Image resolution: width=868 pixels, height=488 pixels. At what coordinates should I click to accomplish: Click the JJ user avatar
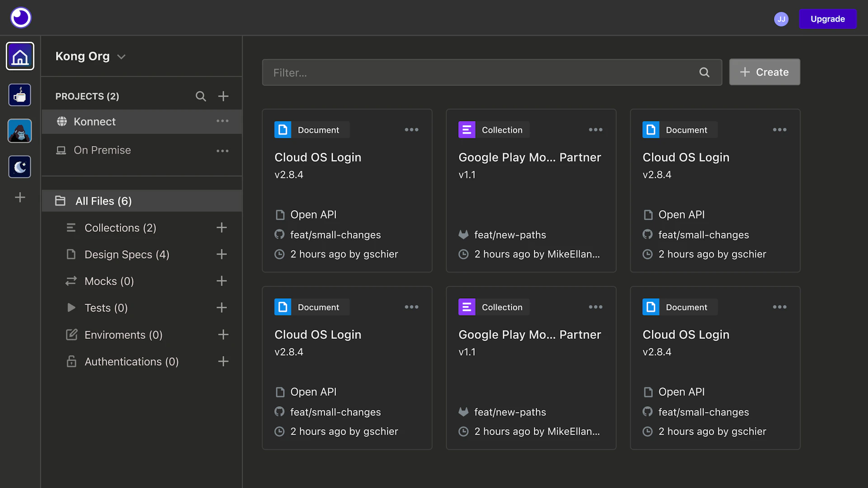click(781, 19)
